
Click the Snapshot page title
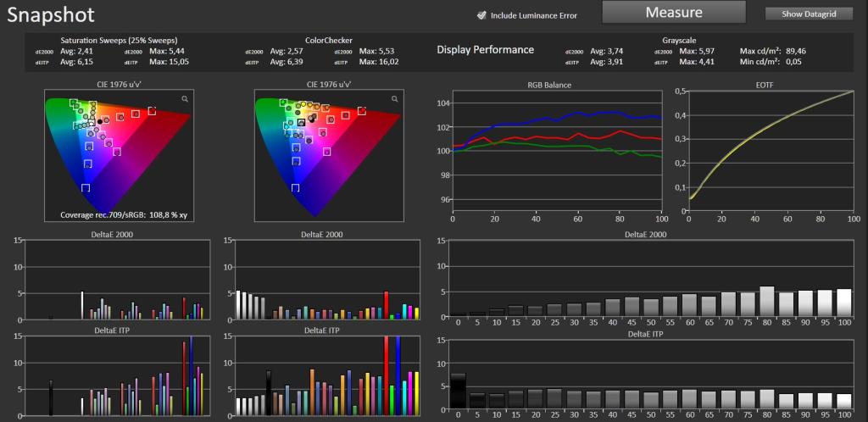coord(51,15)
